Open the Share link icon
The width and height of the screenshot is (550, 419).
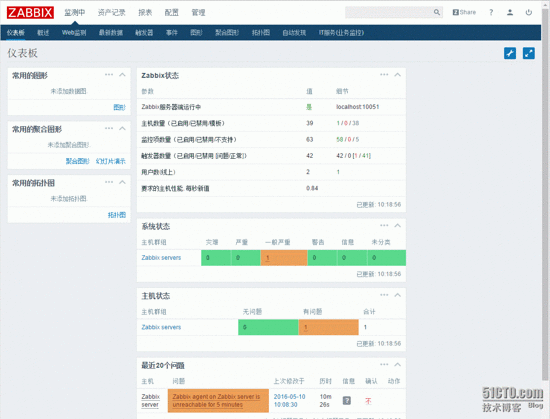coord(464,12)
